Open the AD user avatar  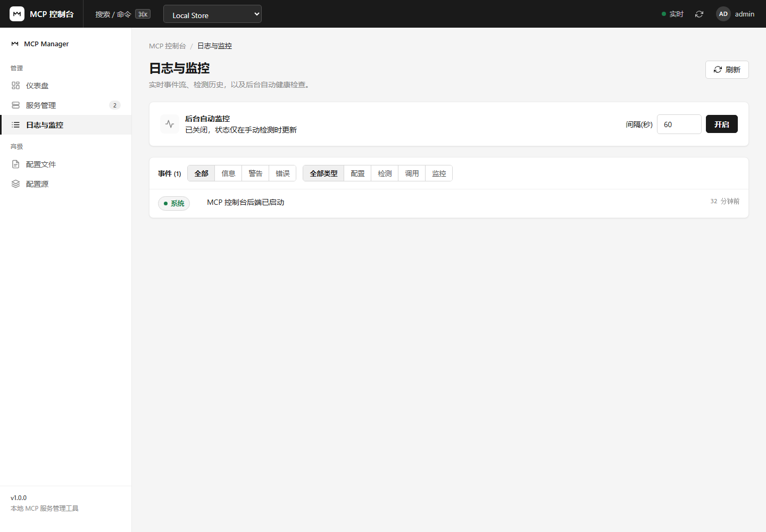(723, 14)
